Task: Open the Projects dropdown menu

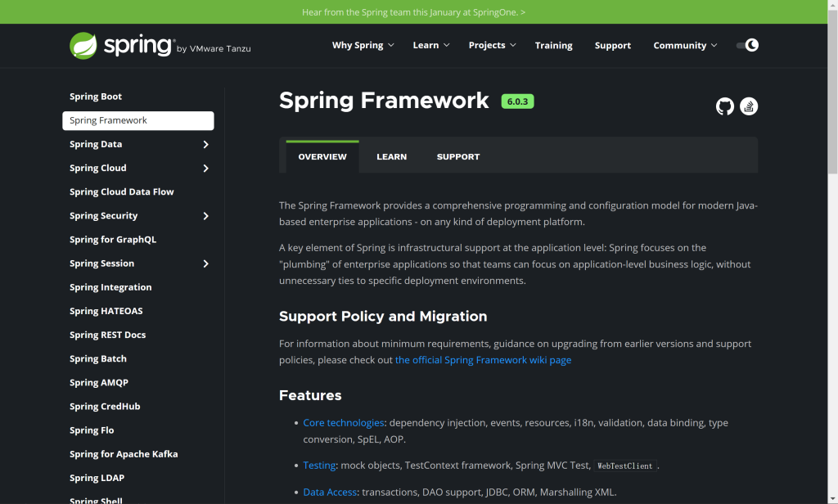Action: (x=492, y=46)
